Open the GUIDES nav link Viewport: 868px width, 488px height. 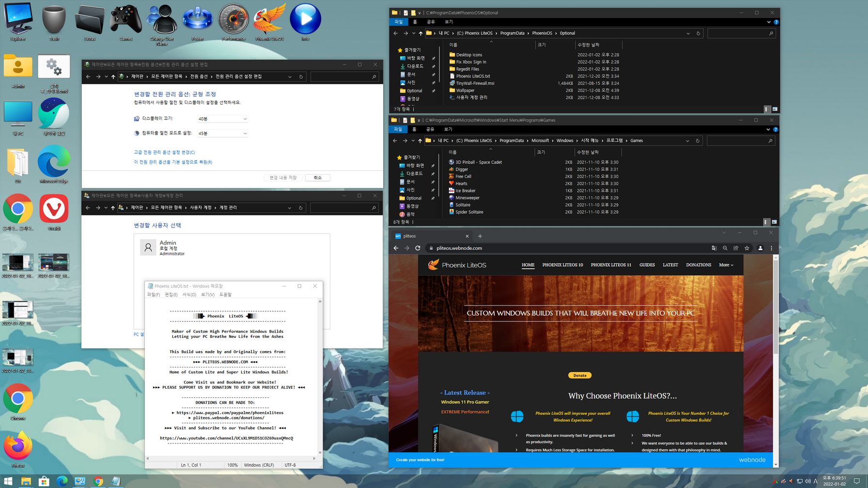point(647,265)
